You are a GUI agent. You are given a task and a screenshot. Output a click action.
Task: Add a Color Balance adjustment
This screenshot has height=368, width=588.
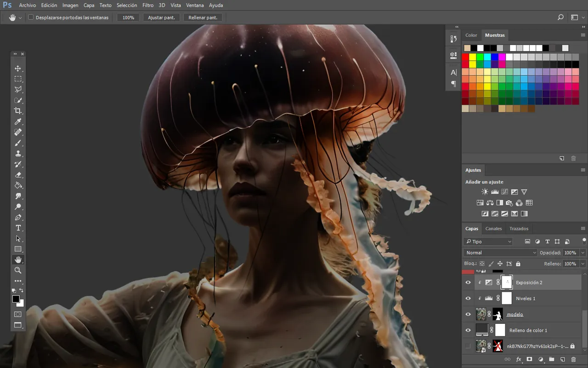(490, 203)
